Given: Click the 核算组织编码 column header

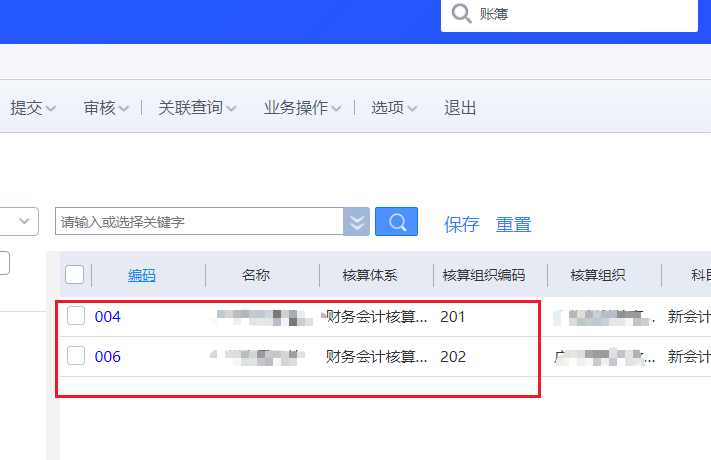Looking at the screenshot, I should pyautogui.click(x=484, y=275).
